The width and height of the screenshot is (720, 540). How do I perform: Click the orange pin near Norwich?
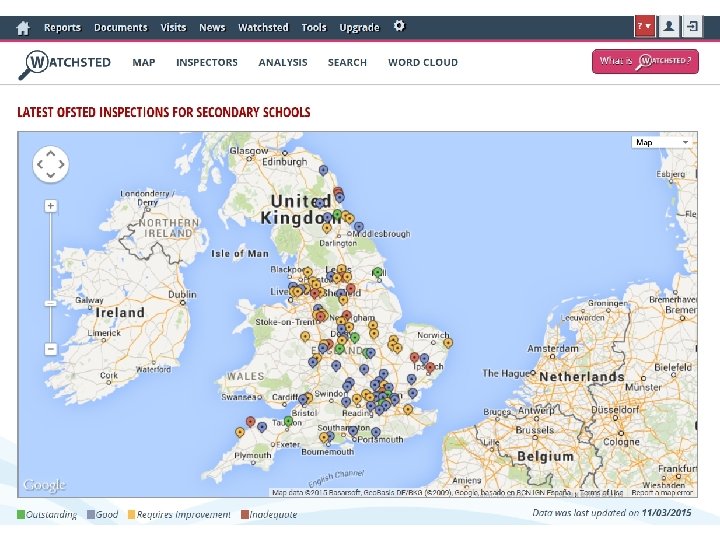[x=448, y=343]
